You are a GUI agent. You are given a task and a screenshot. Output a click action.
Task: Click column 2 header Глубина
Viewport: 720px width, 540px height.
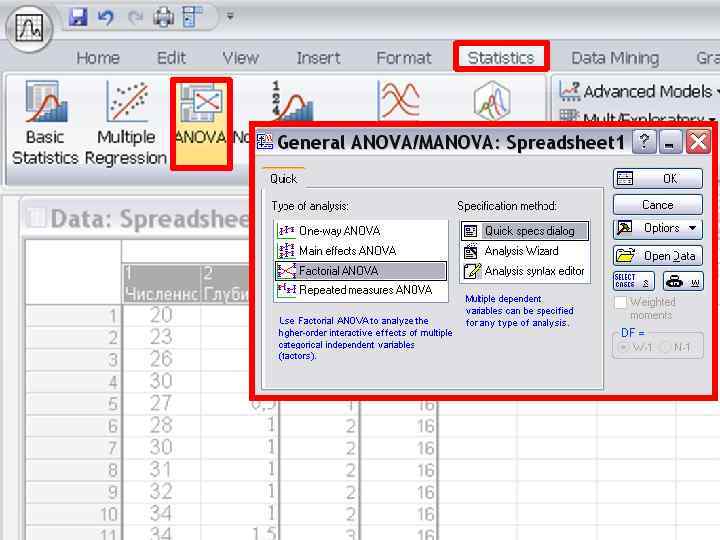click(x=225, y=284)
